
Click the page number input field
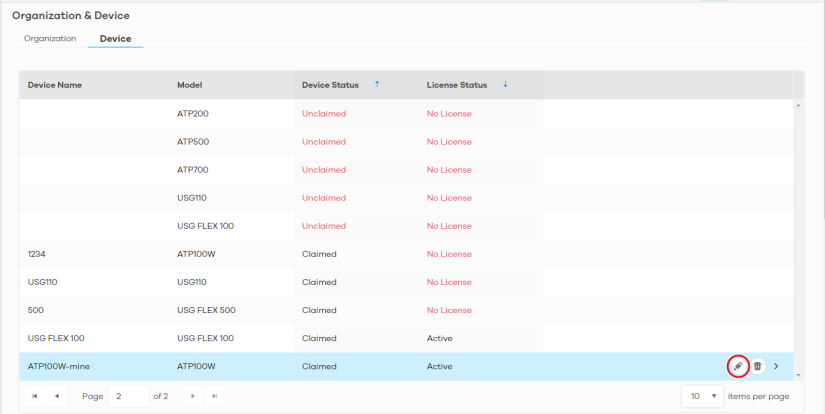tap(127, 396)
